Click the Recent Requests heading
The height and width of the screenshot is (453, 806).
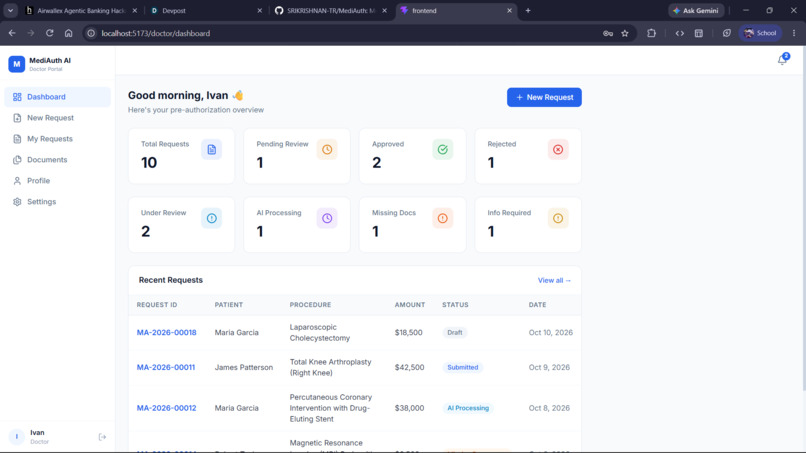(x=171, y=280)
